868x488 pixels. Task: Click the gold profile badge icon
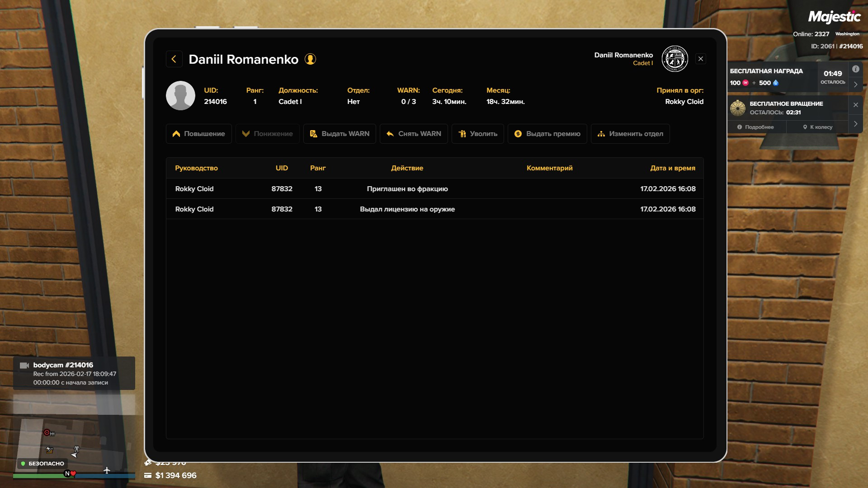click(x=310, y=59)
